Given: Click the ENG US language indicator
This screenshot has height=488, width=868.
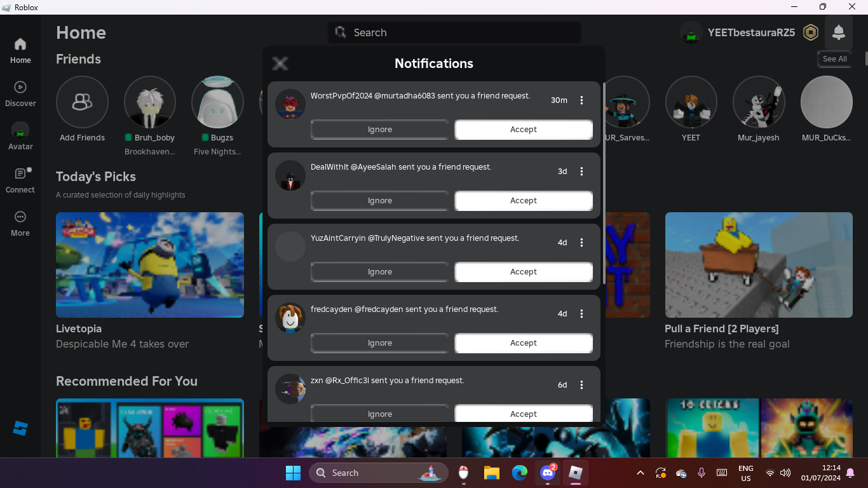Looking at the screenshot, I should (x=746, y=473).
